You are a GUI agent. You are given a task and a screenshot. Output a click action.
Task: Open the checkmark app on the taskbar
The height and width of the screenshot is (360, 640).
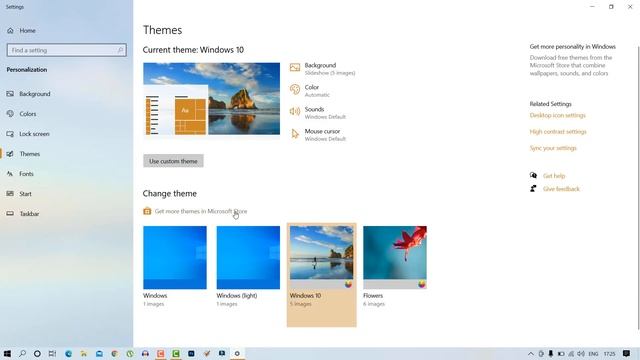(207, 353)
